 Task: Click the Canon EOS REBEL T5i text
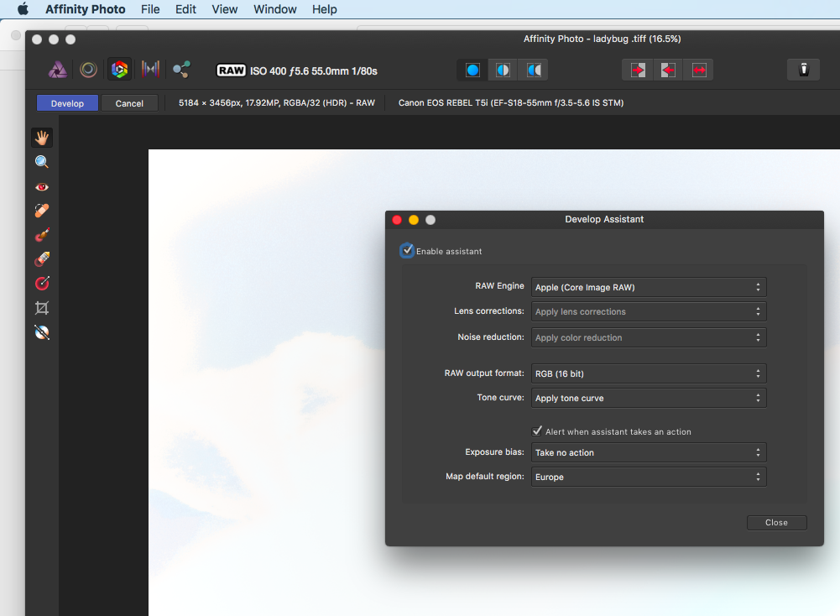coord(510,103)
